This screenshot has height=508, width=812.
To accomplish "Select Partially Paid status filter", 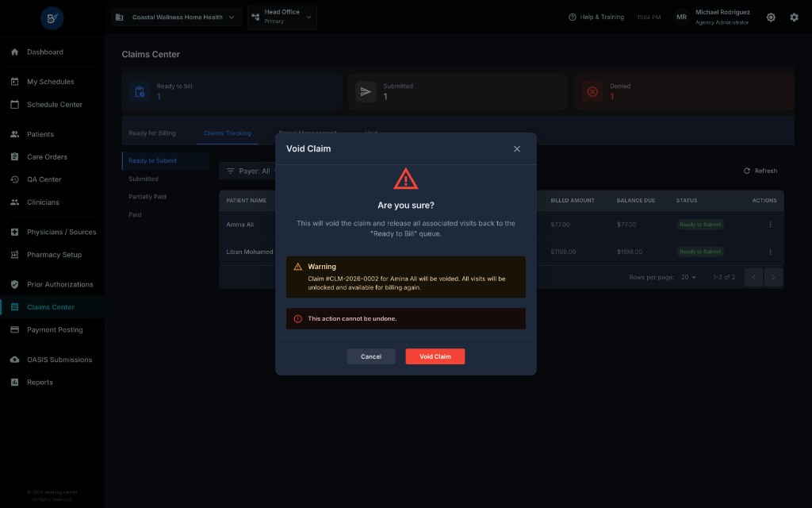I will [x=147, y=197].
